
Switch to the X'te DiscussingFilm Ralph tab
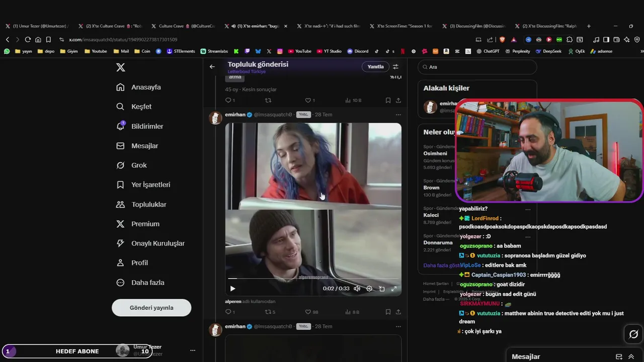pyautogui.click(x=546, y=26)
